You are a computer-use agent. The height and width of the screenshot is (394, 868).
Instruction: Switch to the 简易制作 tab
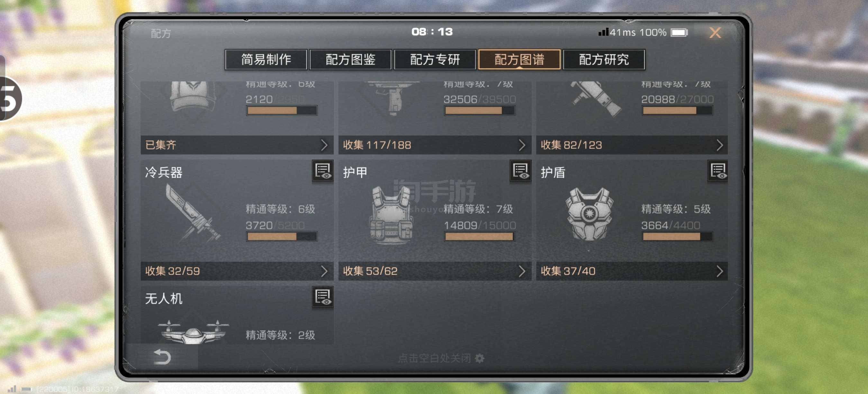tap(266, 60)
